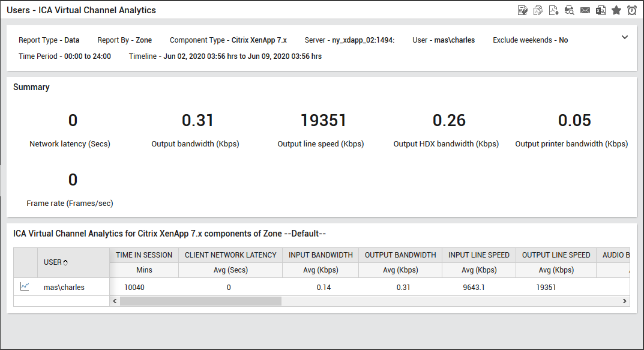Viewport: 644px width, 350px height.
Task: Click summary value 0.26
Action: tap(449, 120)
